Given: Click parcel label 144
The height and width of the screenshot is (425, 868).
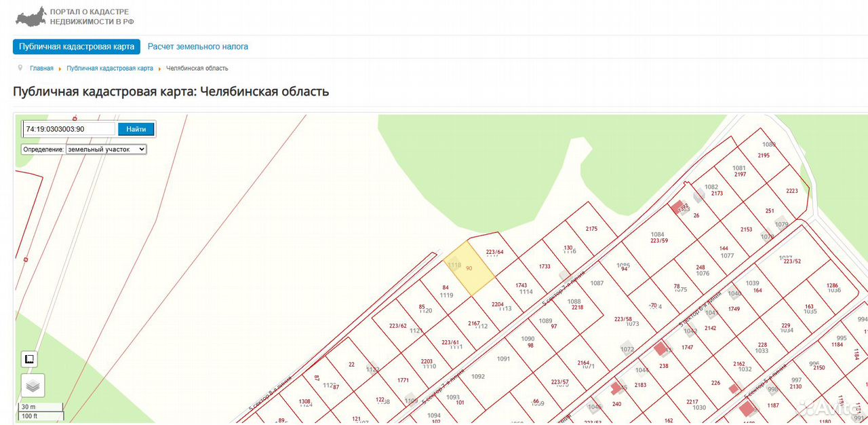Looking at the screenshot, I should tap(724, 248).
